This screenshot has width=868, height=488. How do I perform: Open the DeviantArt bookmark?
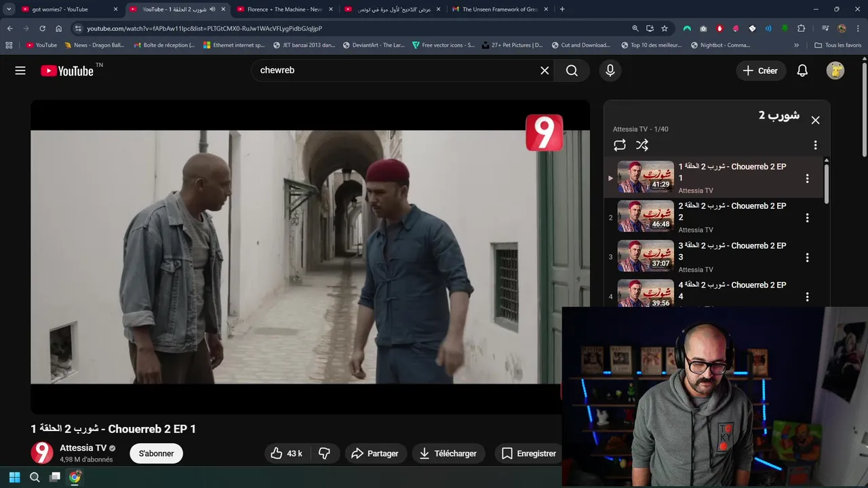(374, 45)
